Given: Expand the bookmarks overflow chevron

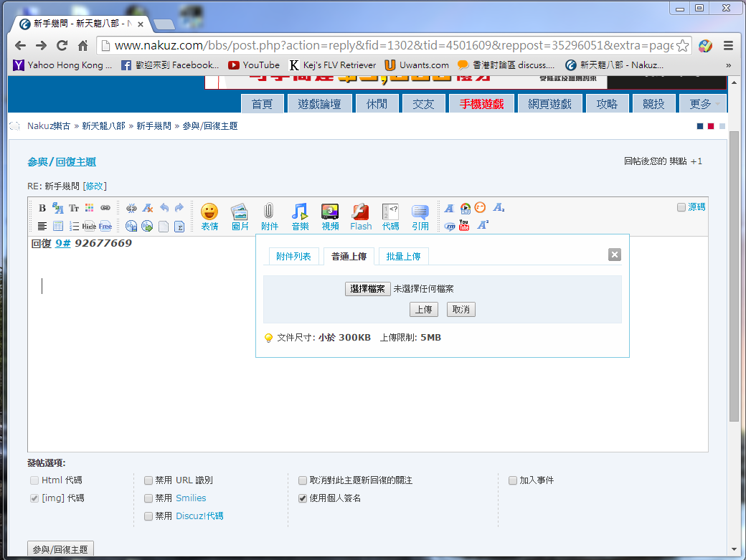Looking at the screenshot, I should point(728,65).
